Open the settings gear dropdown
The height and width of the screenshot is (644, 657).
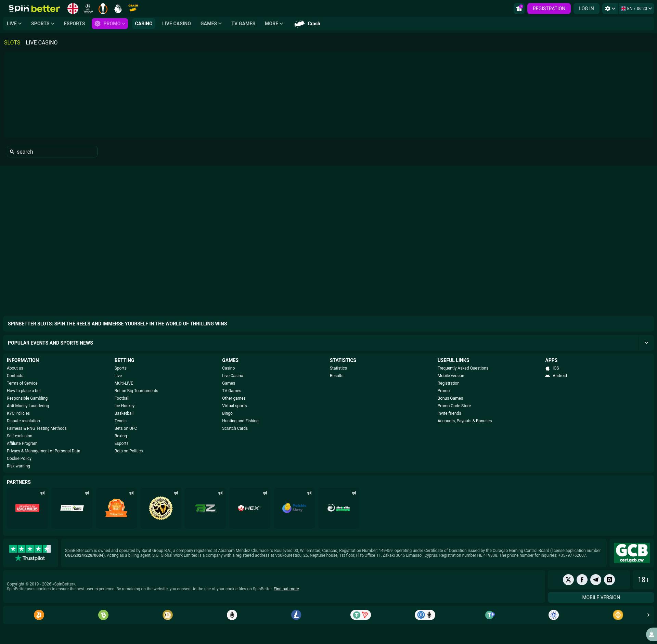pos(610,9)
